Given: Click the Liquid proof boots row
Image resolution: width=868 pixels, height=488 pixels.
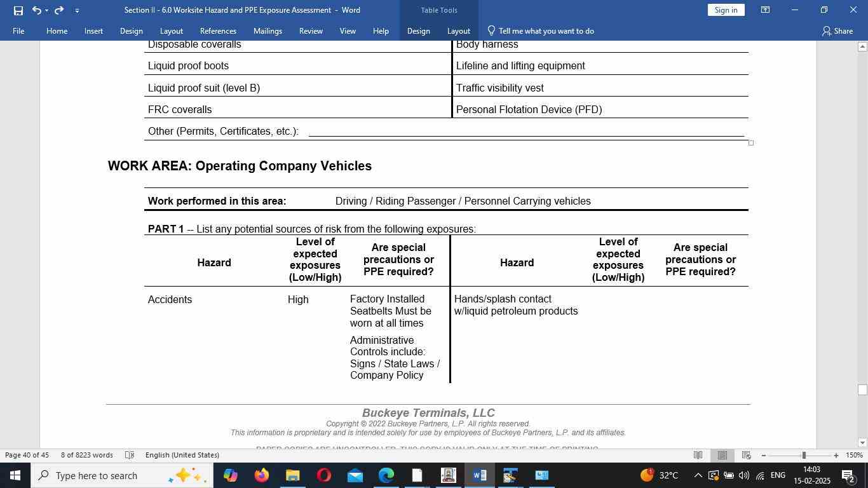Looking at the screenshot, I should click(x=297, y=65).
